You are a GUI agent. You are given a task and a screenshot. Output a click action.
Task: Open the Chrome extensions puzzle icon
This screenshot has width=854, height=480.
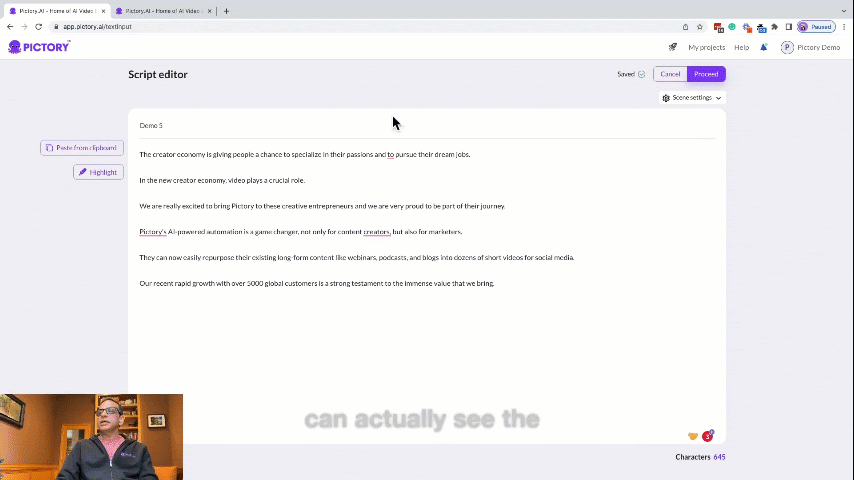(774, 27)
